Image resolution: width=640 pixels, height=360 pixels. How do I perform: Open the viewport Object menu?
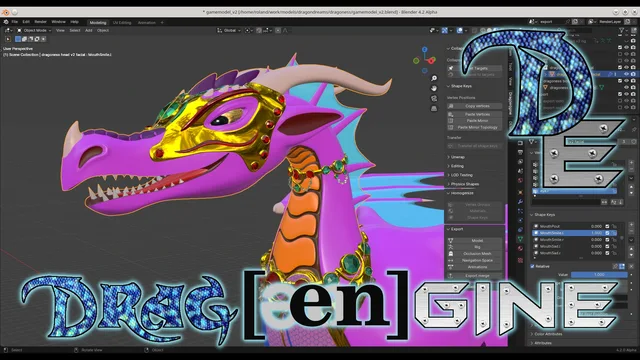click(x=103, y=30)
